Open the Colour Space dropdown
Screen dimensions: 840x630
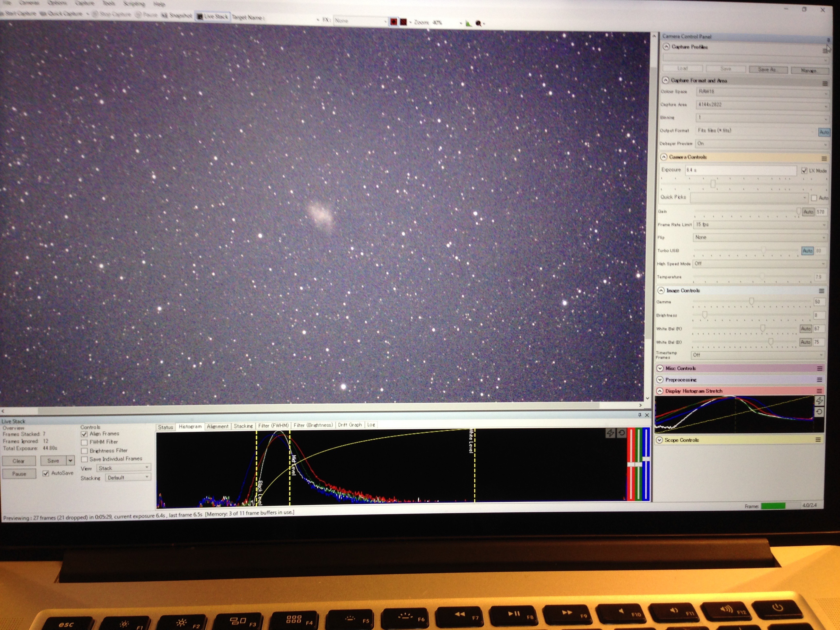762,92
